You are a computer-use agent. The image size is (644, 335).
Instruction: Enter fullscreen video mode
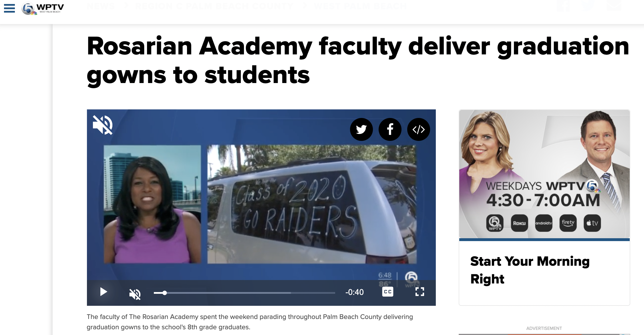(420, 292)
